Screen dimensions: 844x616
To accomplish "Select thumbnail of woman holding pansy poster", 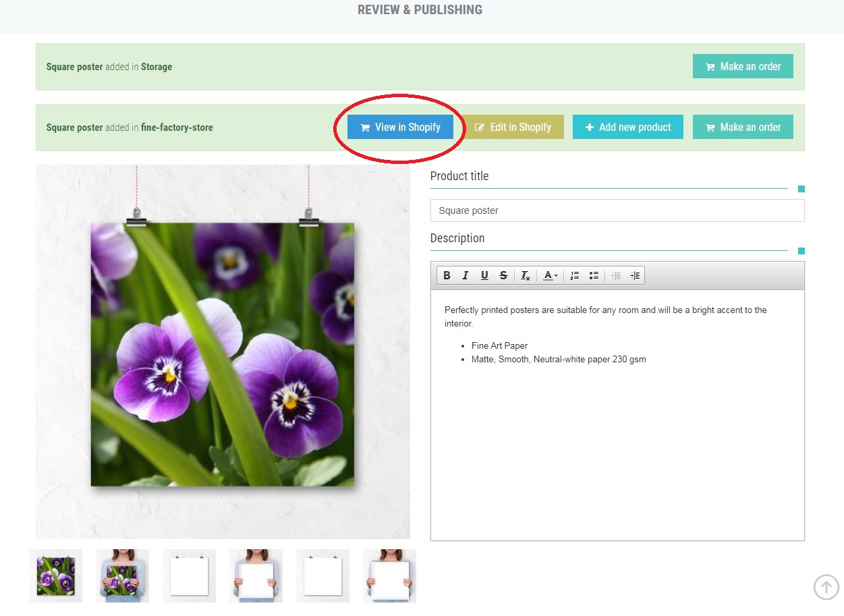I will coord(122,576).
